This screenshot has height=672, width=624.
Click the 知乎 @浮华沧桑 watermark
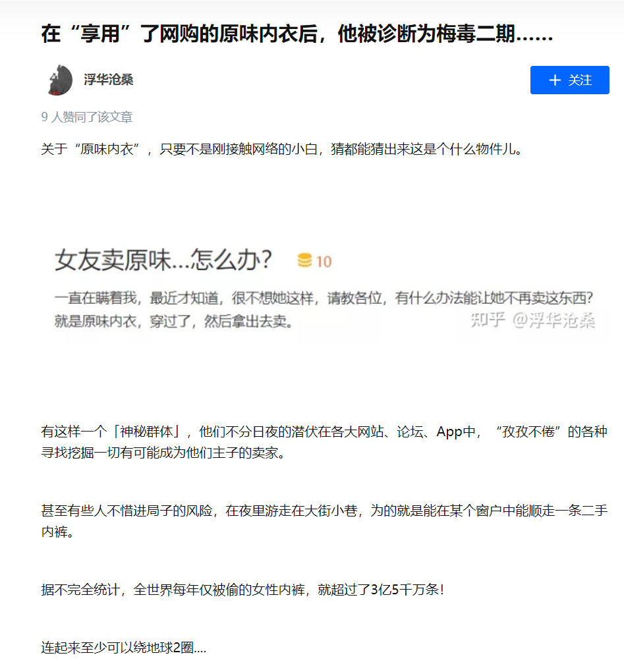click(532, 321)
